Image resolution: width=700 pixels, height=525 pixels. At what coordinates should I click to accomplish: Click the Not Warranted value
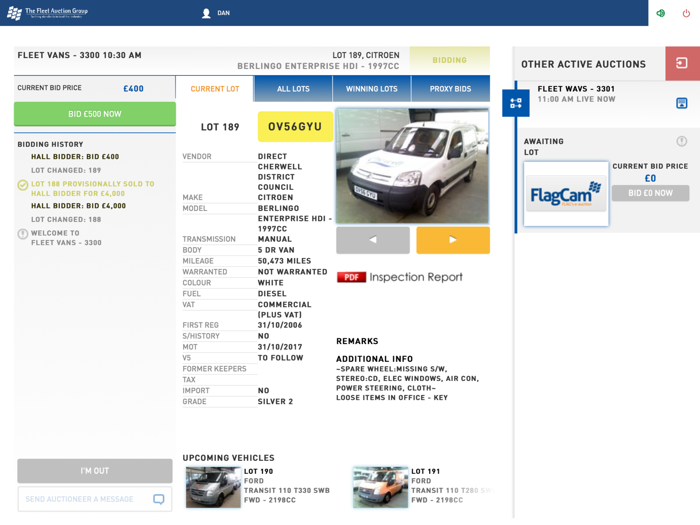click(x=292, y=271)
